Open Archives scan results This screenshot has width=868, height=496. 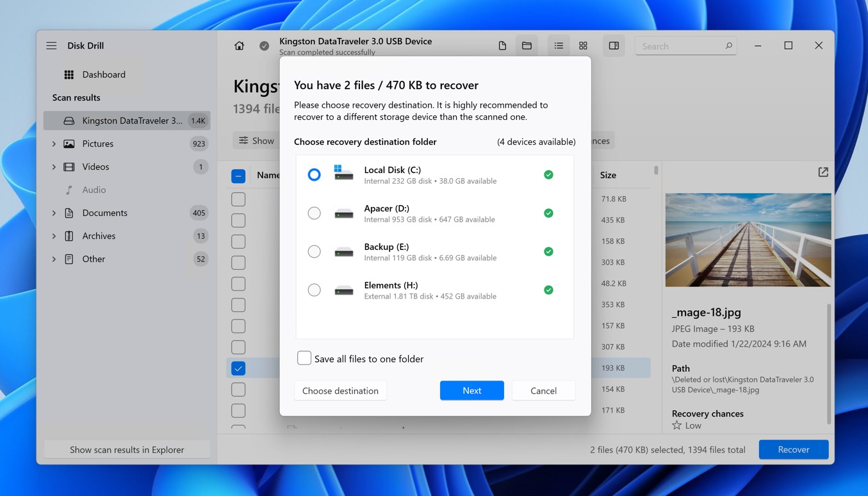click(x=127, y=236)
